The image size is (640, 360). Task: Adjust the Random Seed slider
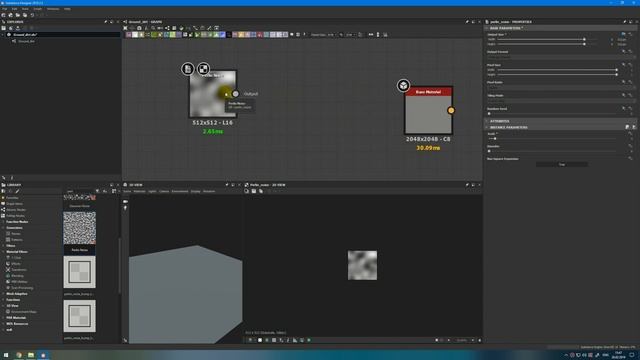coord(552,114)
